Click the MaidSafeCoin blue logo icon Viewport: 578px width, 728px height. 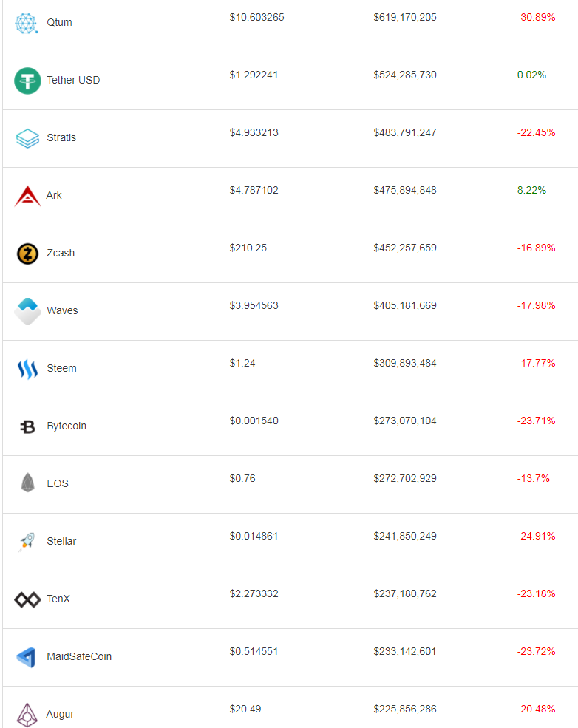pyautogui.click(x=27, y=657)
